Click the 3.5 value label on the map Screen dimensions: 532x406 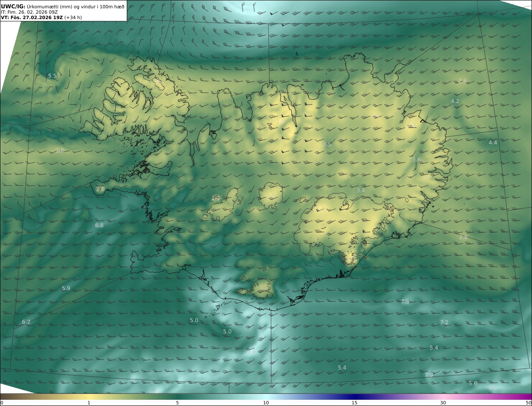tap(327, 144)
